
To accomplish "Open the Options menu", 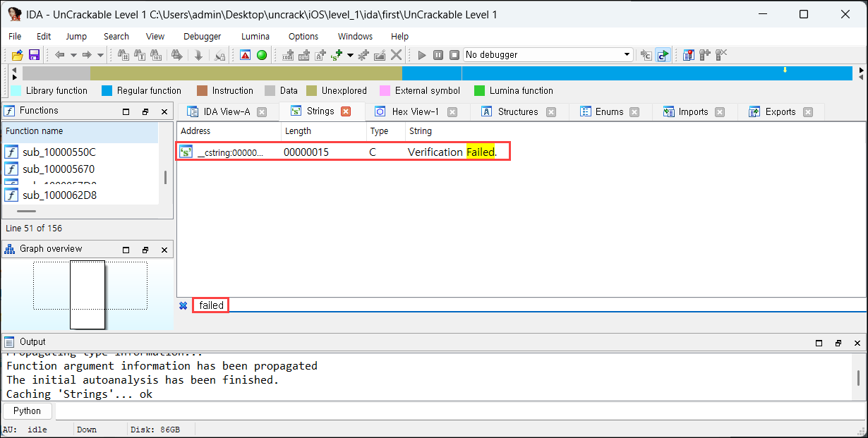I will pos(303,36).
